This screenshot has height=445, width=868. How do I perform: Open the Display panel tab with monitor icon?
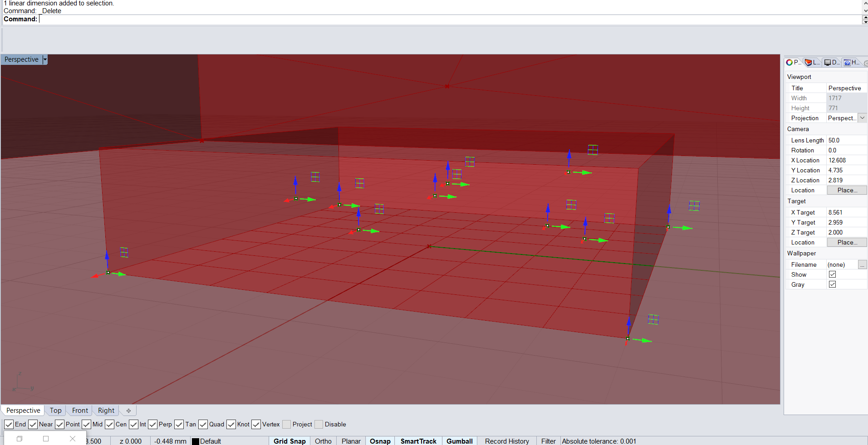click(832, 63)
